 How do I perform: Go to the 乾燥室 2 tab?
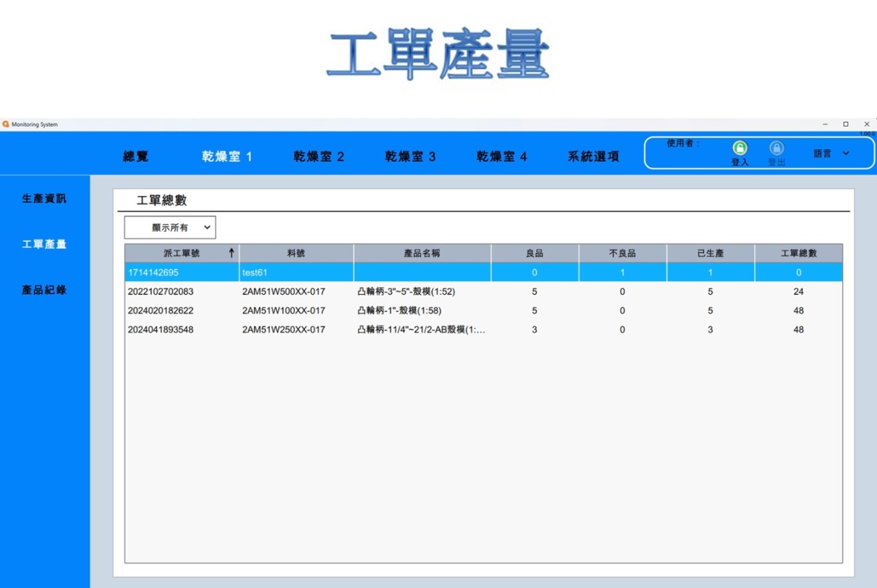319,156
